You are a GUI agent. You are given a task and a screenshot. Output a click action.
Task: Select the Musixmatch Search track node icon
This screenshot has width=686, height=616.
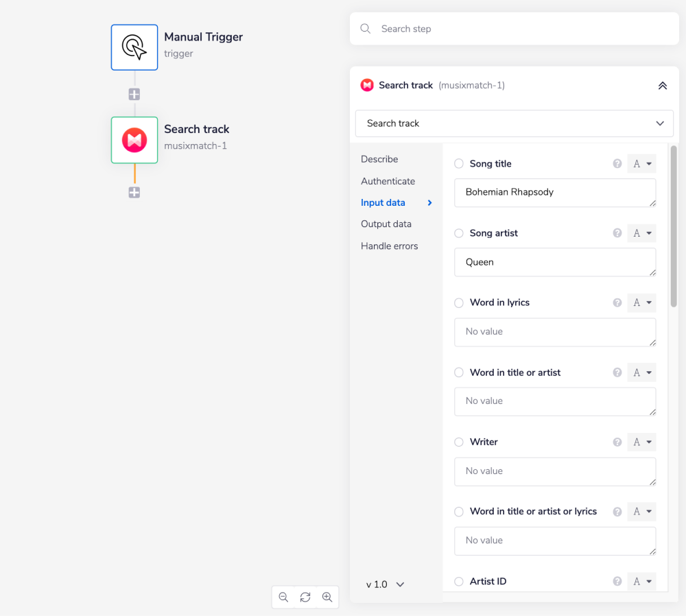pos(134,140)
